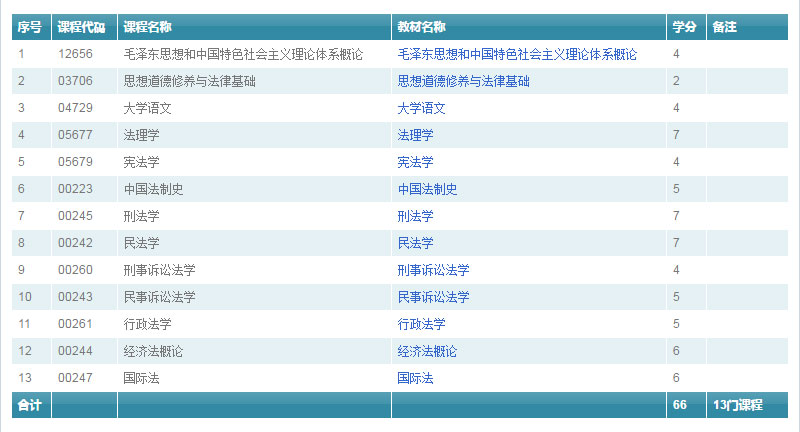
Task: Click serial number 10 in the table
Action: (24, 297)
